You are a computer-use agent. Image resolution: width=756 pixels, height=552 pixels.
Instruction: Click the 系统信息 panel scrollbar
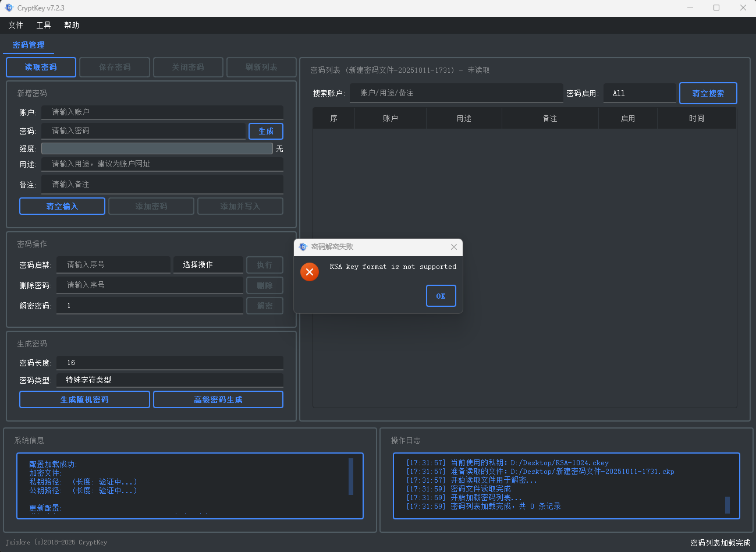point(351,476)
